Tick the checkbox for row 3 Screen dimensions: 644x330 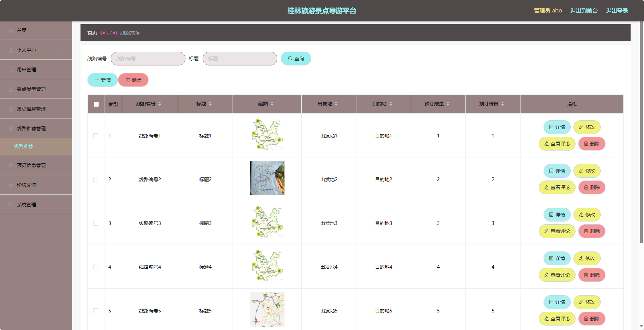(96, 223)
